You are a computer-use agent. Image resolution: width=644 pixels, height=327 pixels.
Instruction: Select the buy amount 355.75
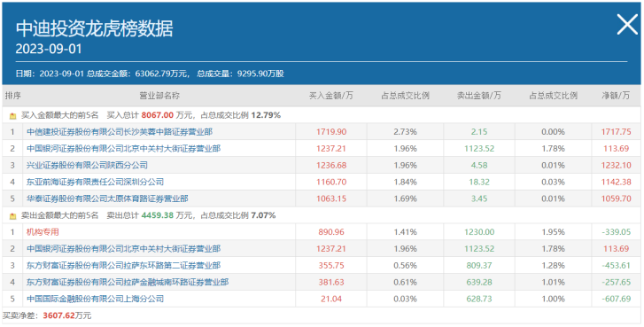click(x=331, y=265)
